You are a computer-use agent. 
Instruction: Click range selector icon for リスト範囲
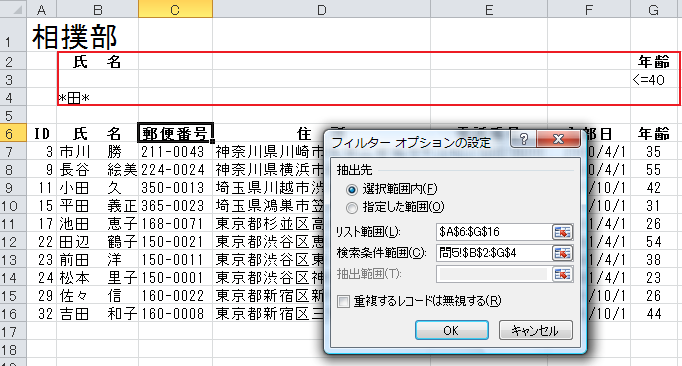(562, 232)
